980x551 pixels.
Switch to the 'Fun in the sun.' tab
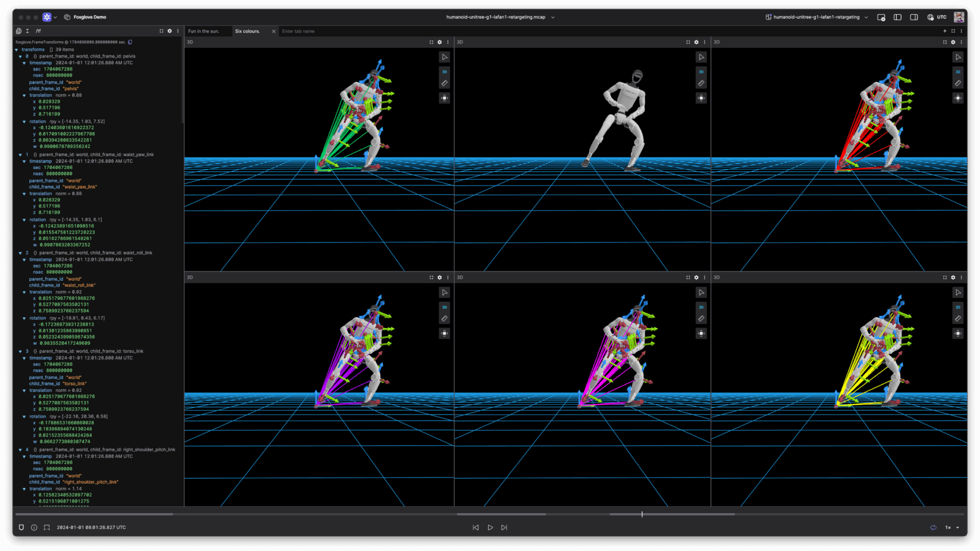tap(204, 31)
